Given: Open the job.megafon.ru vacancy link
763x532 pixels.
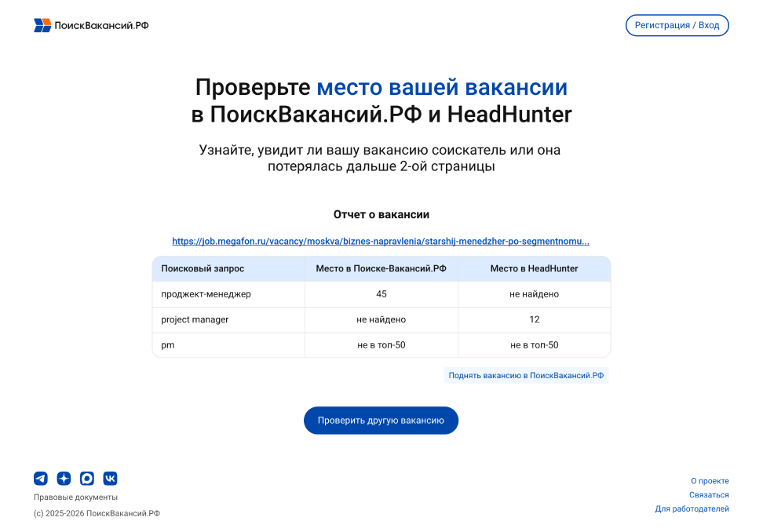Looking at the screenshot, I should point(381,241).
